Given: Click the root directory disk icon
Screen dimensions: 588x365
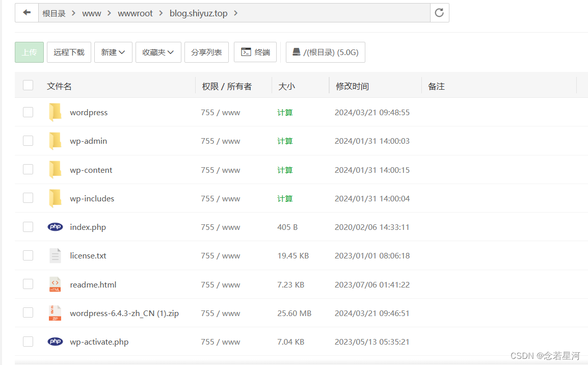Looking at the screenshot, I should (x=296, y=52).
